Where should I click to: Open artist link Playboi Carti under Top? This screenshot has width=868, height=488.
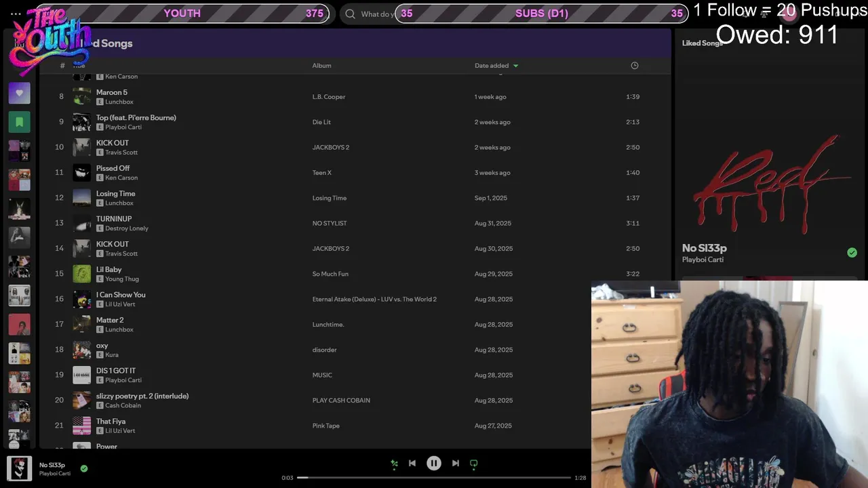[x=123, y=127]
